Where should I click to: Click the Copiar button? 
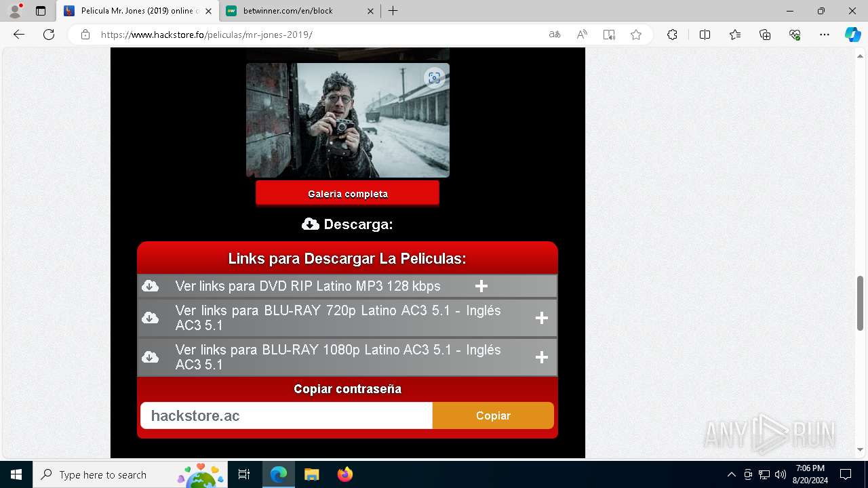(x=493, y=415)
